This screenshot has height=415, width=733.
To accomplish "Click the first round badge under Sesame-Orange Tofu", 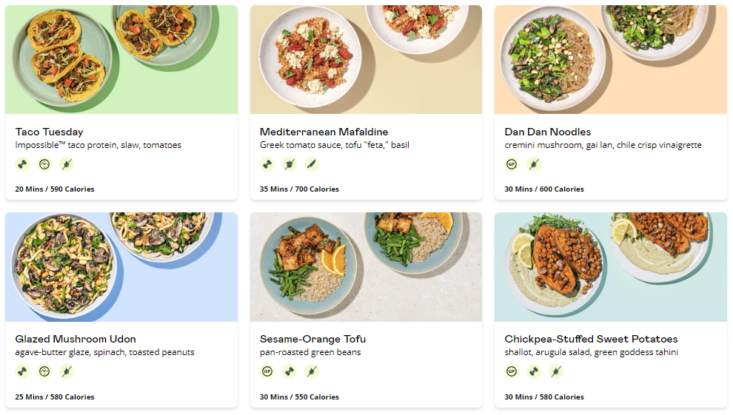I will pos(267,371).
